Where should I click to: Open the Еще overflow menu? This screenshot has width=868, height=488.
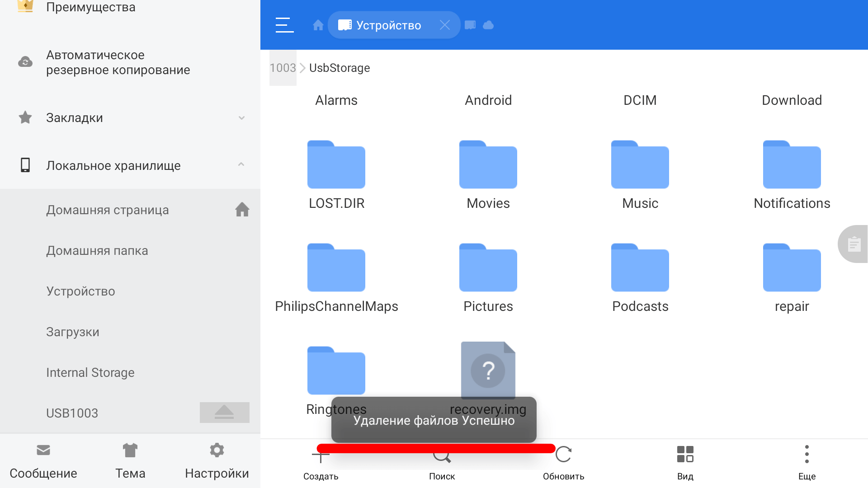coord(807,464)
